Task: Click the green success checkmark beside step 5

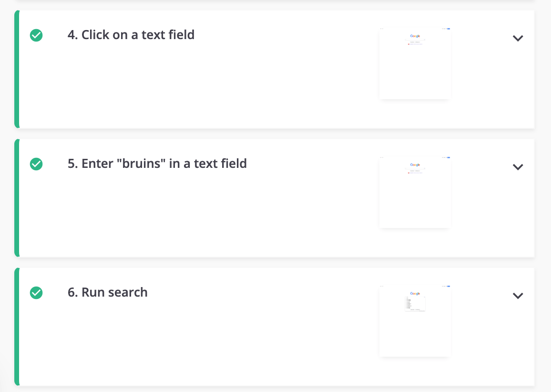Action: pyautogui.click(x=36, y=164)
